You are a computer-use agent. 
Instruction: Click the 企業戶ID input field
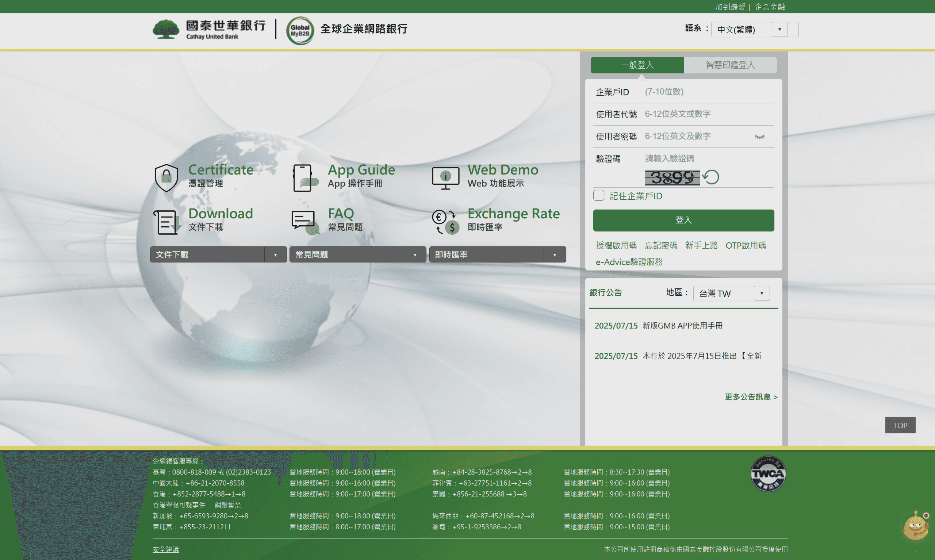pos(702,92)
